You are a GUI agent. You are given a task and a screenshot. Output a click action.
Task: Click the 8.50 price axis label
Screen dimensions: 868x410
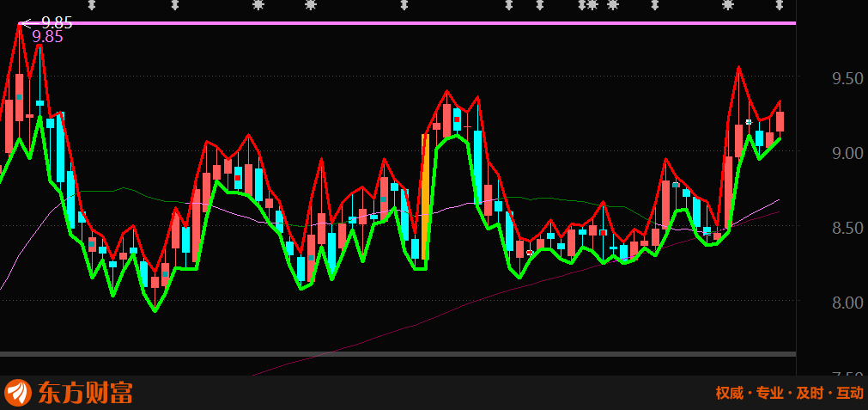coord(847,229)
